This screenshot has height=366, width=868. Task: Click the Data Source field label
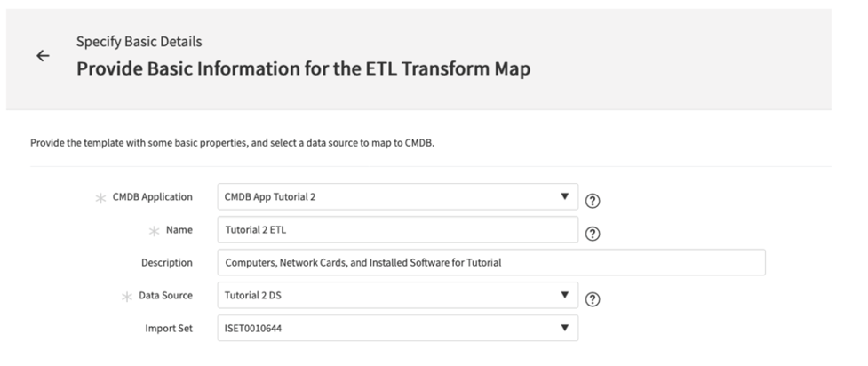click(x=165, y=295)
